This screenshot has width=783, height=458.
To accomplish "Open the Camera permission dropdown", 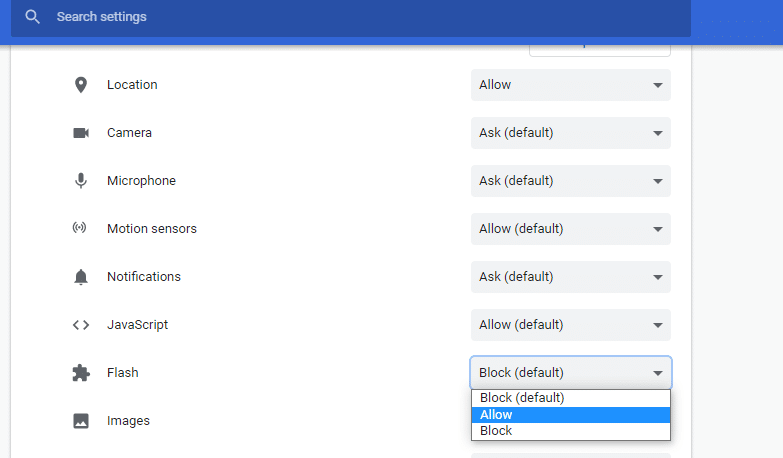I will point(570,133).
